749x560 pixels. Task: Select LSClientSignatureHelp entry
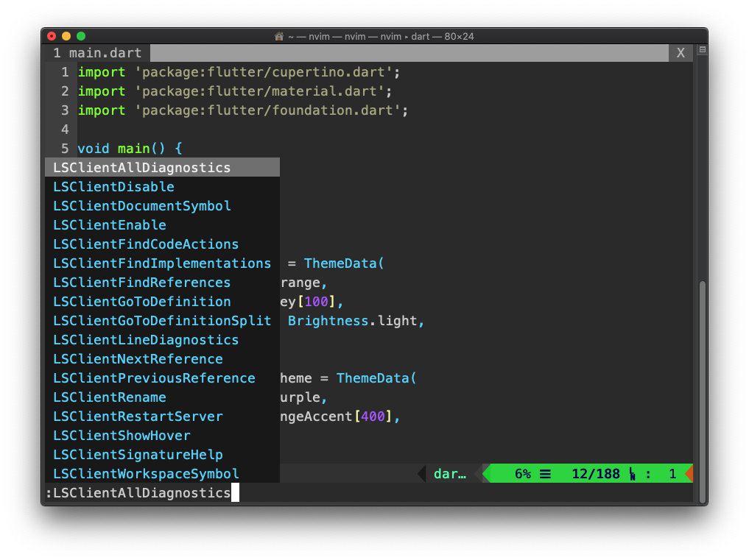[x=163, y=454]
